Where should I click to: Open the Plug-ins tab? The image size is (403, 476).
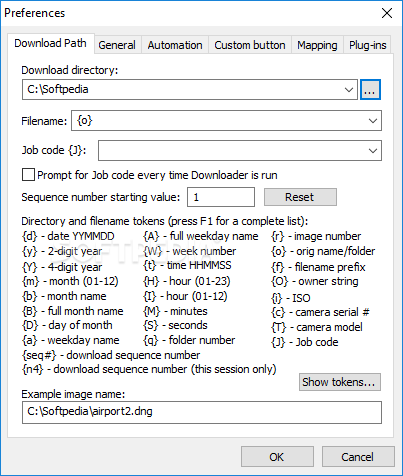point(367,45)
